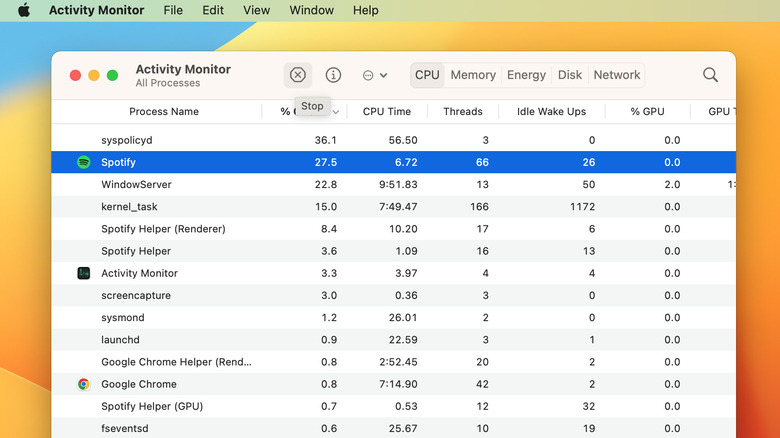Open the Apple menu
780x438 pixels.
point(23,10)
